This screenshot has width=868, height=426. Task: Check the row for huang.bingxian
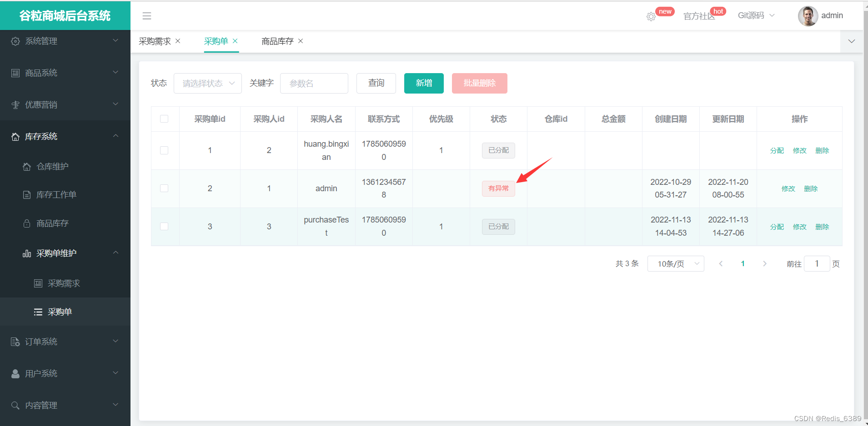164,150
